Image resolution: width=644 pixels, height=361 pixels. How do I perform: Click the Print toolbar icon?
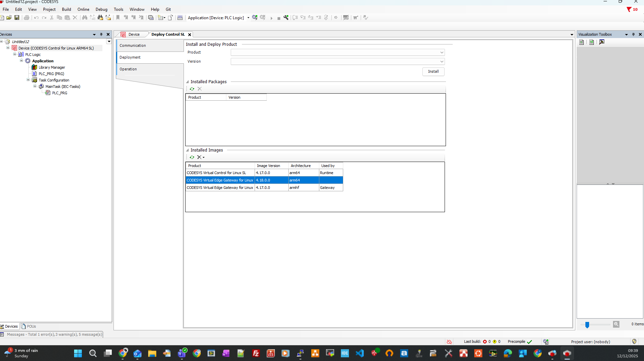pyautogui.click(x=27, y=18)
